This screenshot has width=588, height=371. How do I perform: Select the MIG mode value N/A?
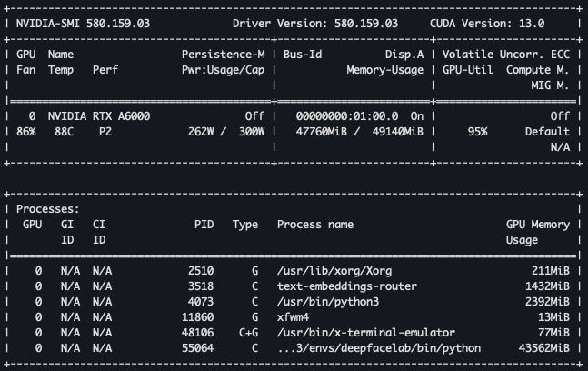(x=560, y=147)
